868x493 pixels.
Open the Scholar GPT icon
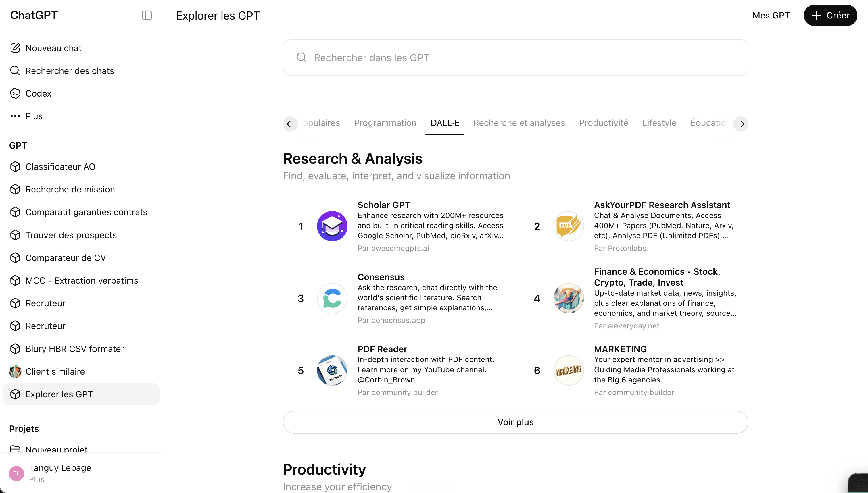pyautogui.click(x=332, y=226)
